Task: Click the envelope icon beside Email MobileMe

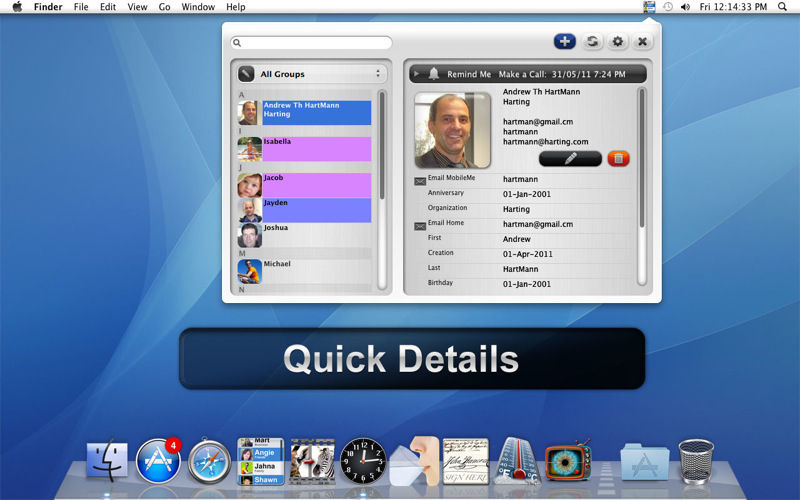Action: pos(420,181)
